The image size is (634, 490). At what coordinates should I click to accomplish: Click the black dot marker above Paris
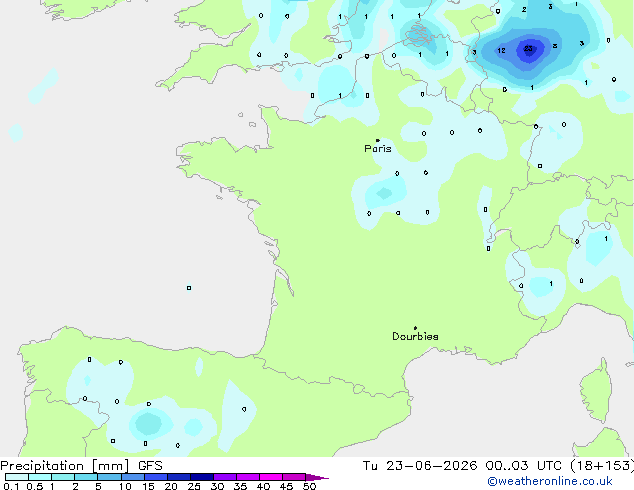(378, 140)
